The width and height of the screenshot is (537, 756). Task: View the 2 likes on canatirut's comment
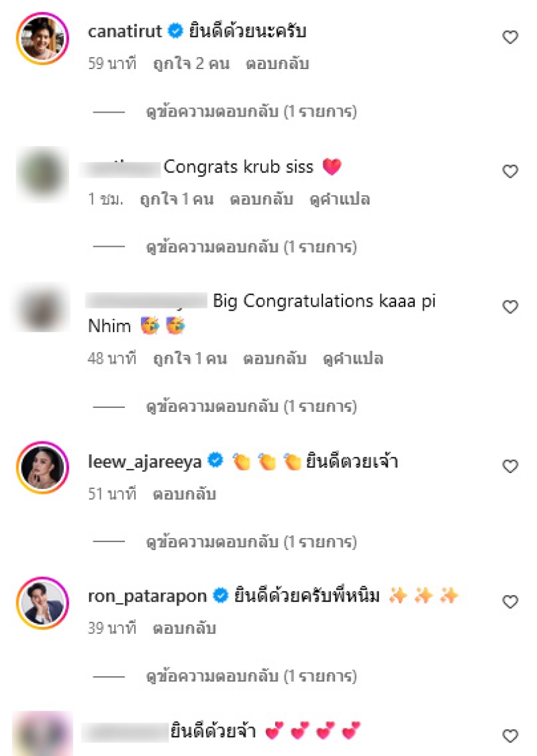[x=191, y=64]
